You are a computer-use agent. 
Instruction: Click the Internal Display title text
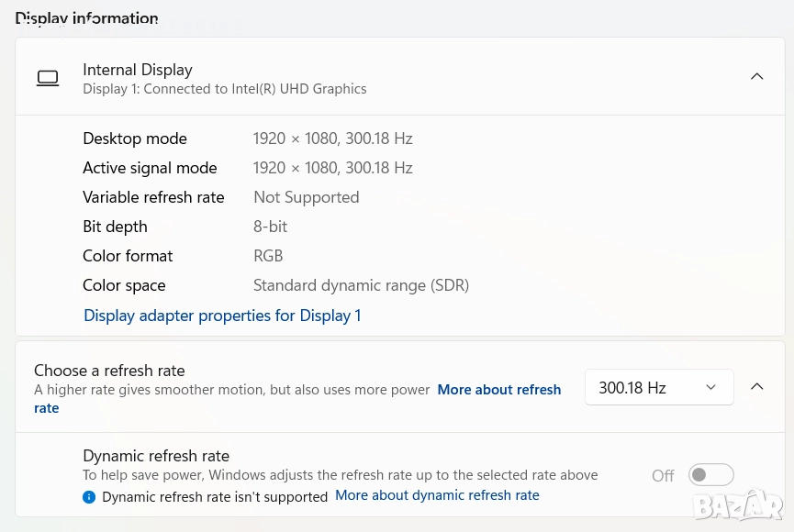point(138,70)
